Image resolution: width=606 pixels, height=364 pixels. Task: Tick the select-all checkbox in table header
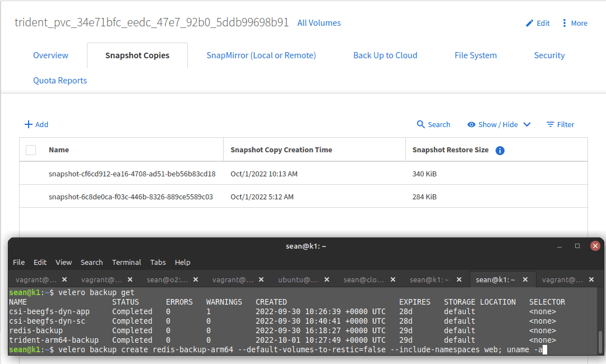[x=31, y=150]
